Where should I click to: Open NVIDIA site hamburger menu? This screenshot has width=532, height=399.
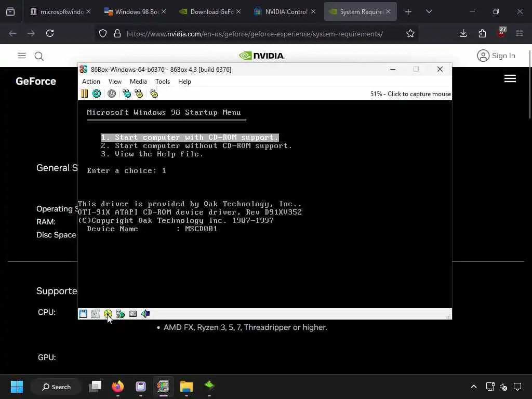click(x=22, y=56)
